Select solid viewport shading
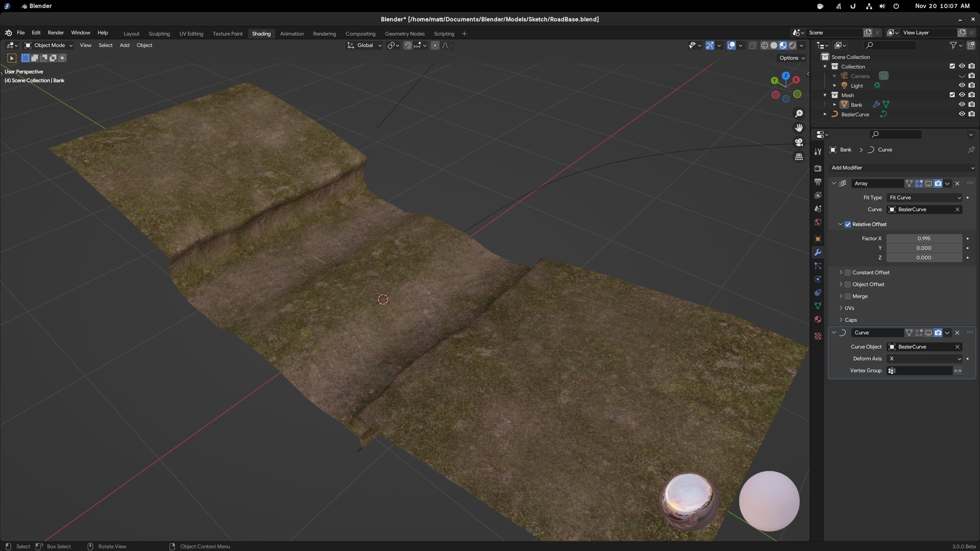Image resolution: width=980 pixels, height=551 pixels. click(x=774, y=45)
